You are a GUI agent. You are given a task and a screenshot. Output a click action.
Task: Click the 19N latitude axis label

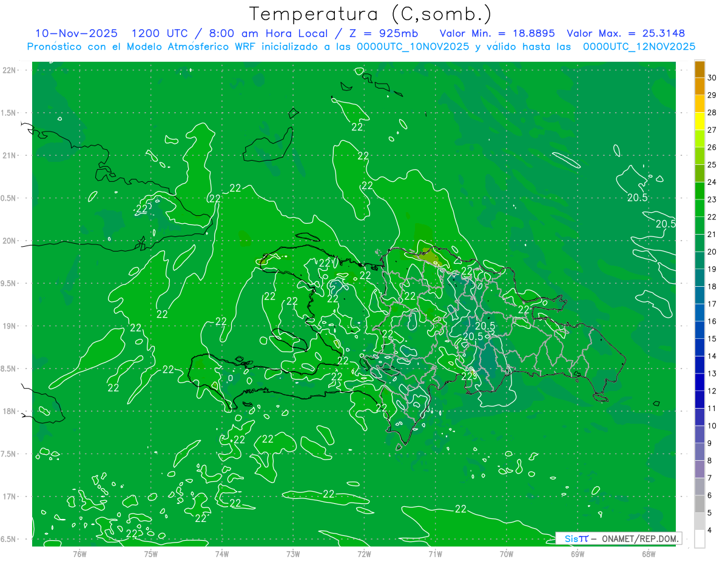click(x=9, y=326)
